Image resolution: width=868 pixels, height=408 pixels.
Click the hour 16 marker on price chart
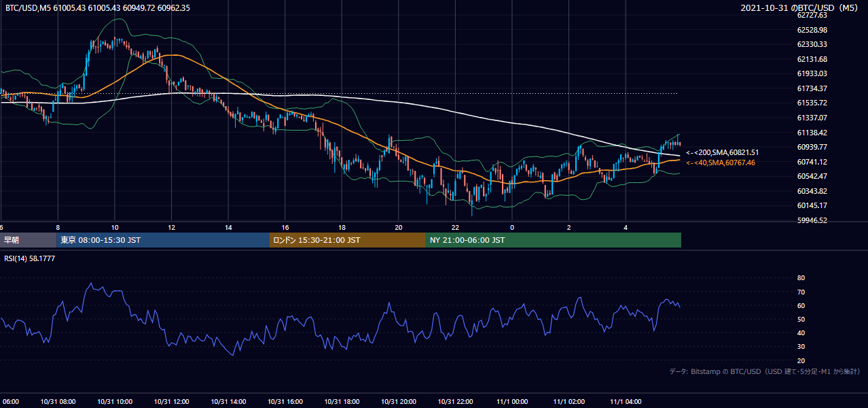click(x=285, y=227)
